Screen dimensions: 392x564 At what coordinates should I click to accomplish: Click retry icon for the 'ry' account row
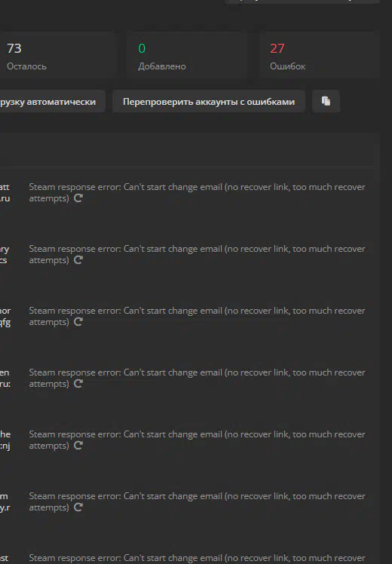[78, 259]
